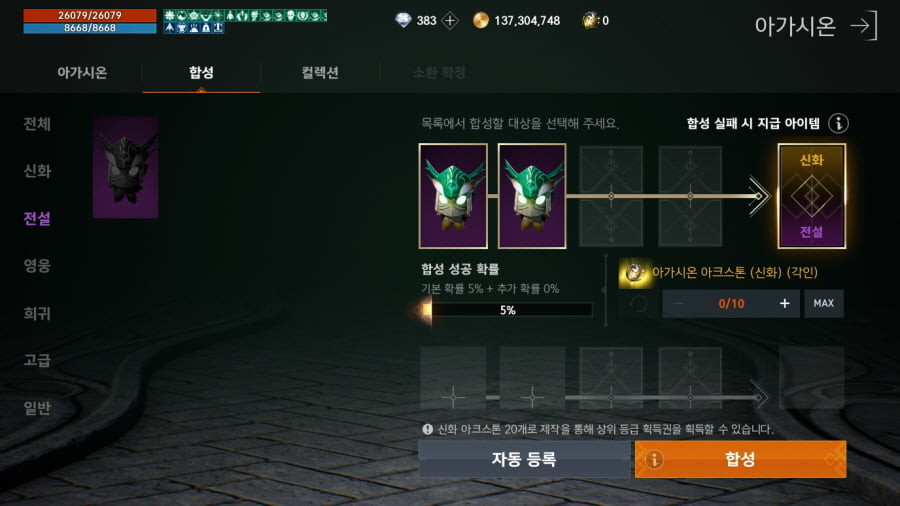Click the 자동 등록 button

coord(524,459)
